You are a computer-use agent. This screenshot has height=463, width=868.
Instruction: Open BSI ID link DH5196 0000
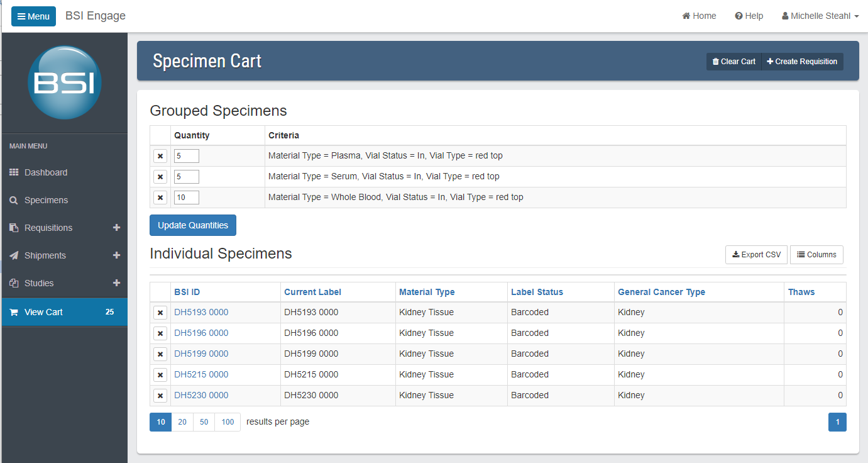(201, 333)
